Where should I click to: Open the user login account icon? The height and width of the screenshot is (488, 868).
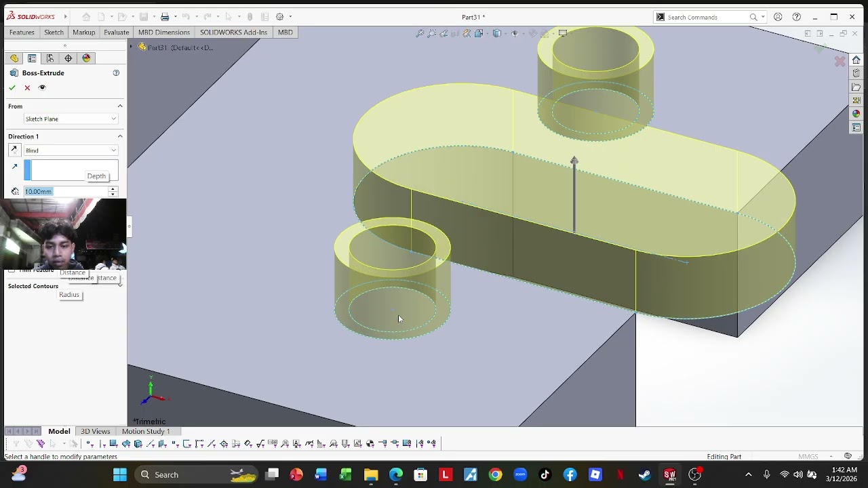(778, 17)
